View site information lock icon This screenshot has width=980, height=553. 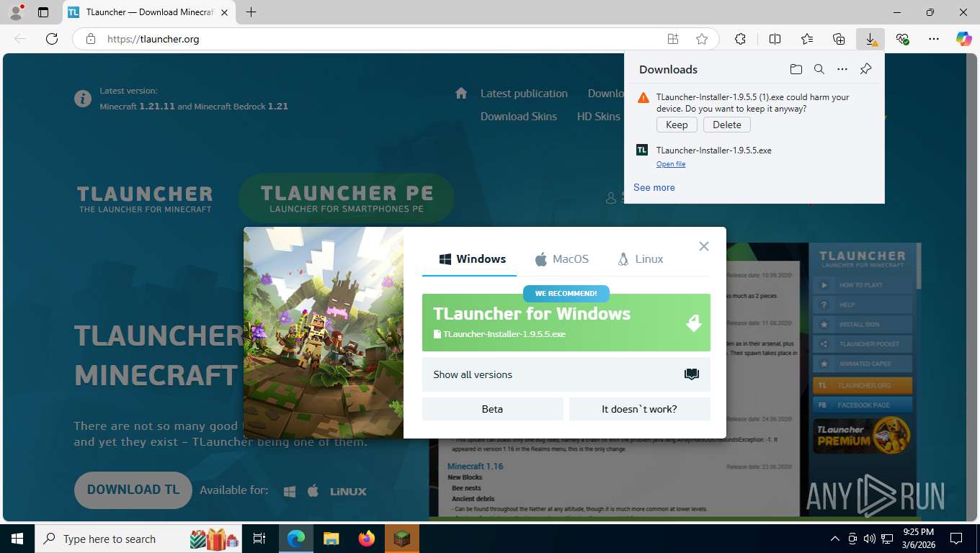(91, 39)
